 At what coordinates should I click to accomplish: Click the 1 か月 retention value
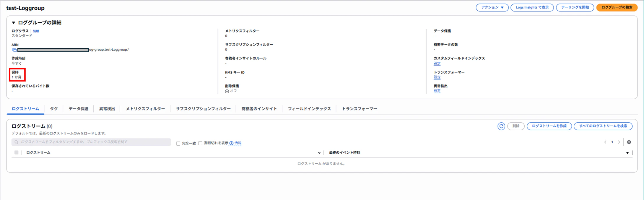tap(17, 77)
